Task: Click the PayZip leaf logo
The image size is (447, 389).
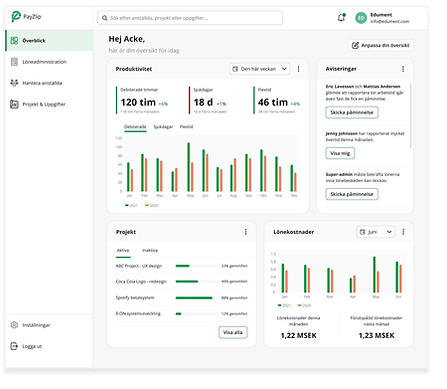Action: [x=16, y=16]
